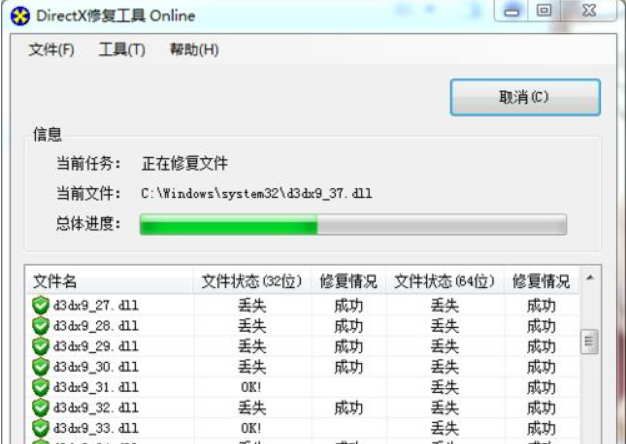The height and width of the screenshot is (444, 626).
Task: Select the d3dx9_33.dll file name
Action: pyautogui.click(x=96, y=428)
